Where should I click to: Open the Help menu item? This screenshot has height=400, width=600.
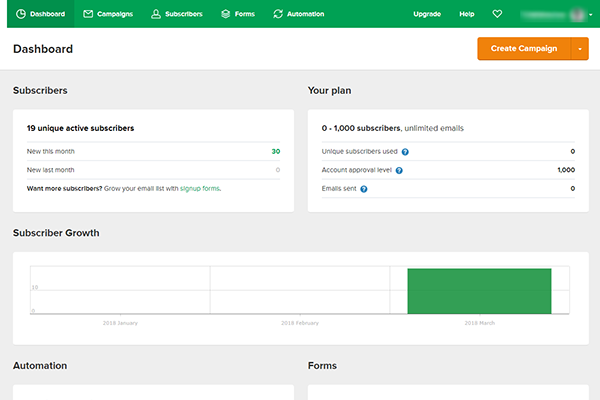pos(467,14)
